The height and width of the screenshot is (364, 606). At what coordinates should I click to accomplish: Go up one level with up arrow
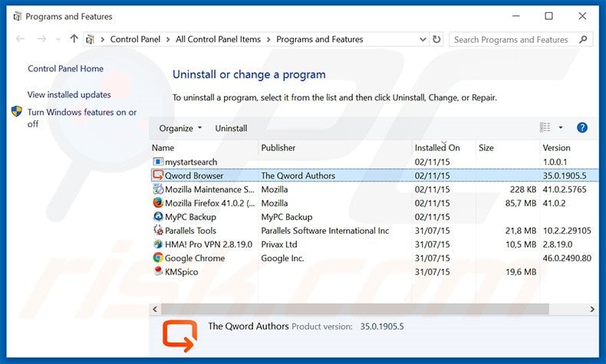coord(74,39)
